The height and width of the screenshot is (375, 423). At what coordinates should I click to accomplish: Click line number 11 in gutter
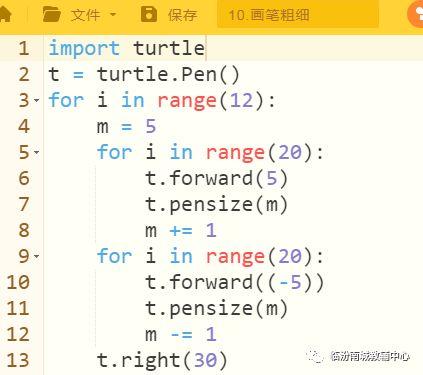click(18, 308)
